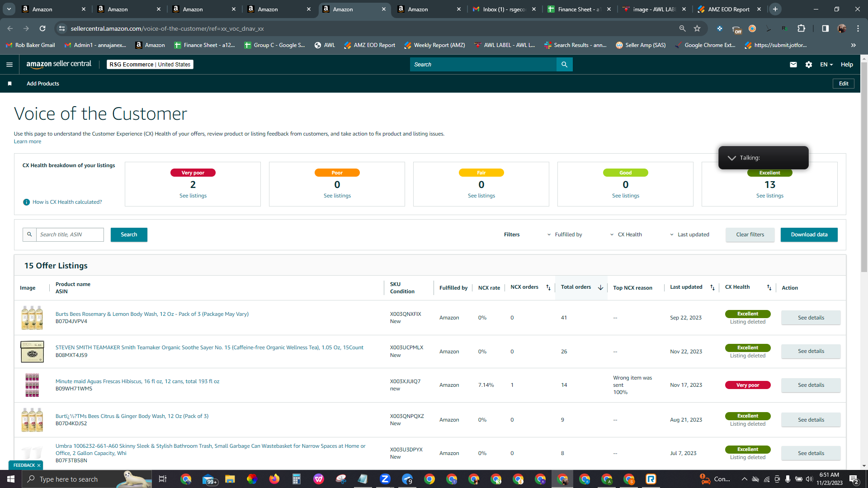Open the Add Products menu item
The height and width of the screenshot is (488, 868).
tap(43, 84)
